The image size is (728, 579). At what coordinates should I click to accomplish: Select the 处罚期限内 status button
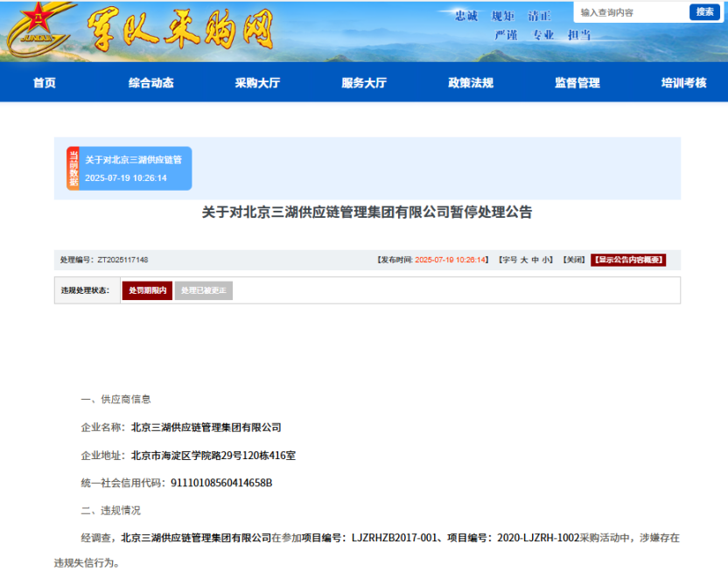click(147, 290)
